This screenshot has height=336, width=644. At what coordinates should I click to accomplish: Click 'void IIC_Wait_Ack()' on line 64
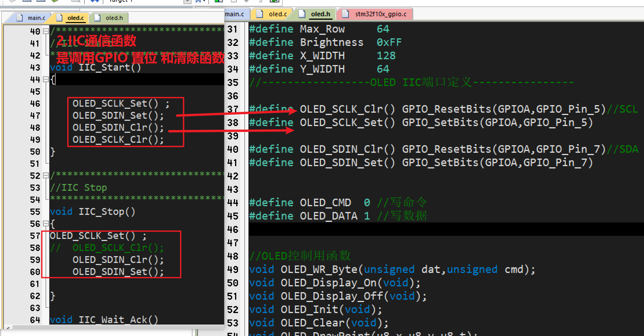point(104,320)
